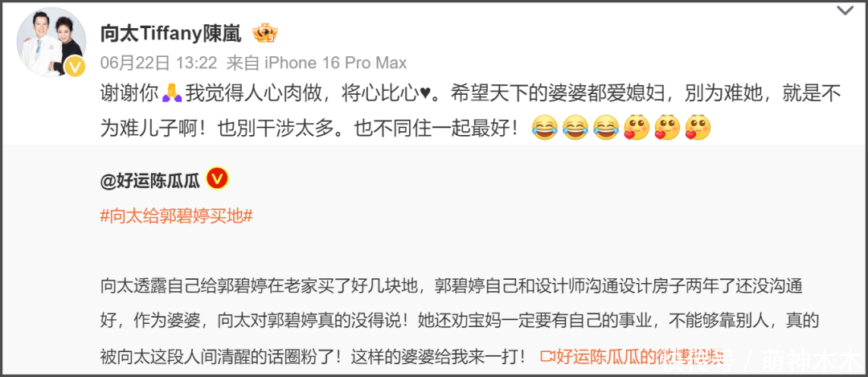Image resolution: width=868 pixels, height=377 pixels.
Task: Open the 06月22日 13:22 timestamp link
Action: [x=158, y=64]
